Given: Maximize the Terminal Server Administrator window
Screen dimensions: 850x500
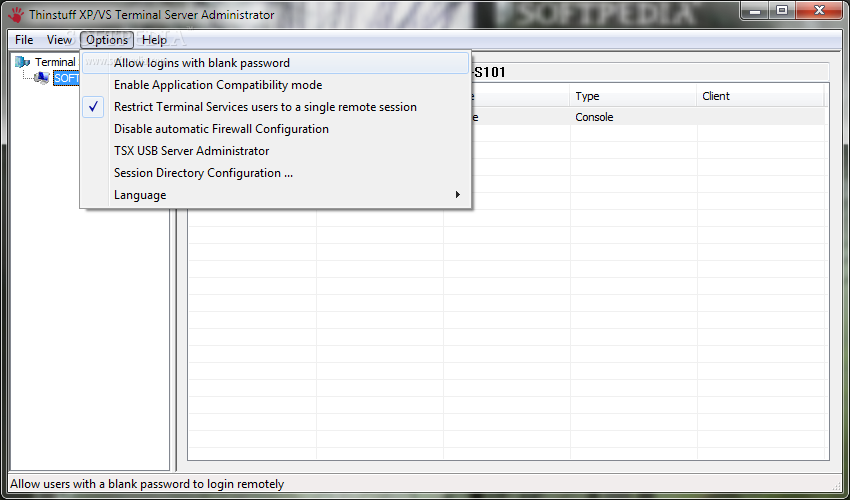Looking at the screenshot, I should (x=782, y=10).
